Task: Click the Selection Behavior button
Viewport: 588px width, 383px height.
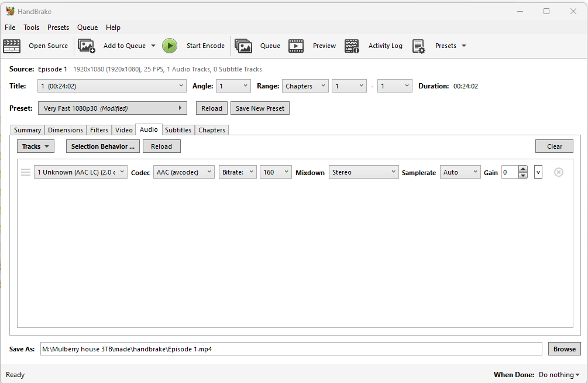Action: pyautogui.click(x=103, y=146)
